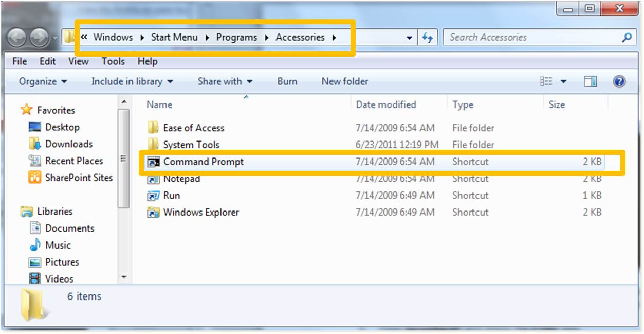Open the Command Prompt shortcut
Image resolution: width=644 pixels, height=334 pixels.
click(x=203, y=162)
